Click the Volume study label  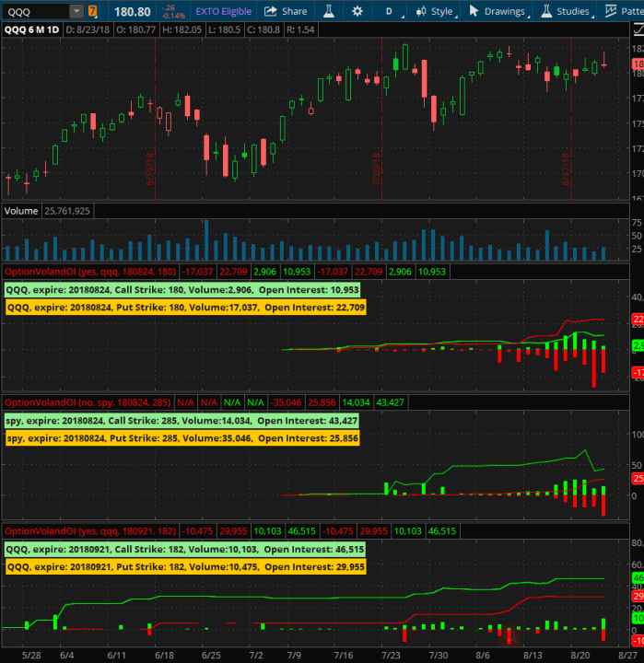coord(21,211)
